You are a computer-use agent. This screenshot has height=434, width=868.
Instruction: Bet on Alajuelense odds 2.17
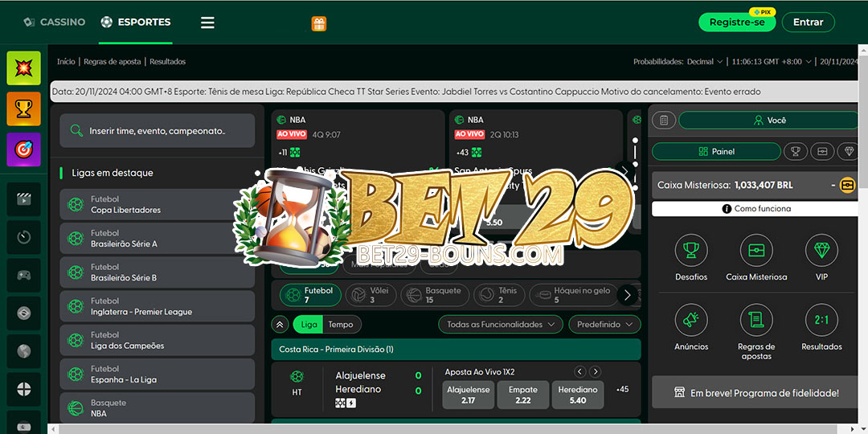click(469, 395)
